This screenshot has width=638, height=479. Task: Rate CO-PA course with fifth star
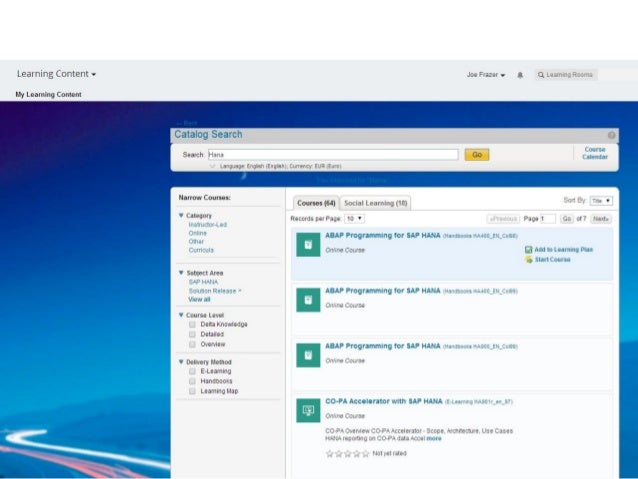pos(365,454)
